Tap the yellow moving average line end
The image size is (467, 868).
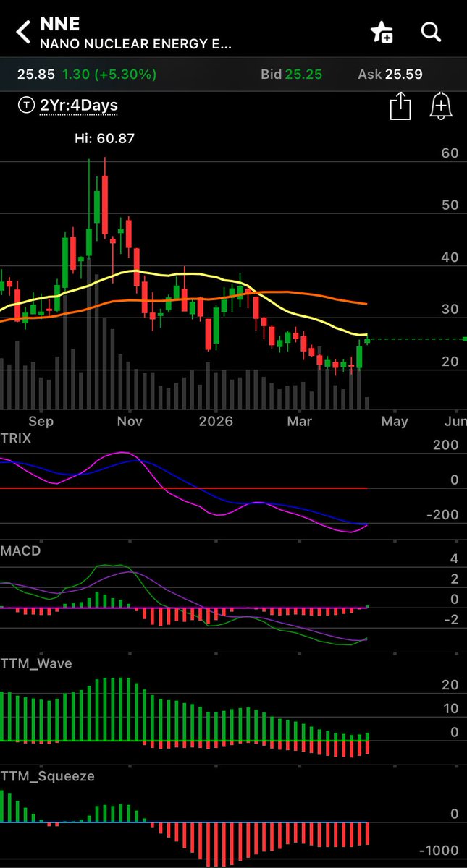click(x=365, y=334)
